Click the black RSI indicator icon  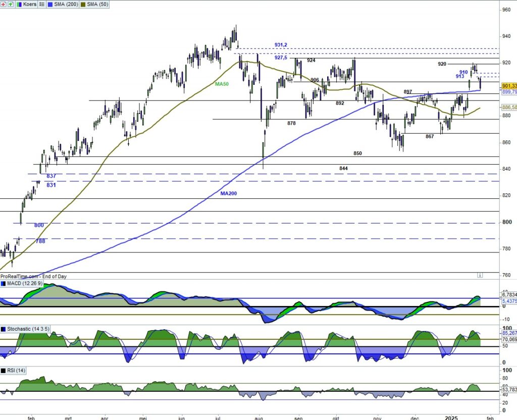coord(4,371)
